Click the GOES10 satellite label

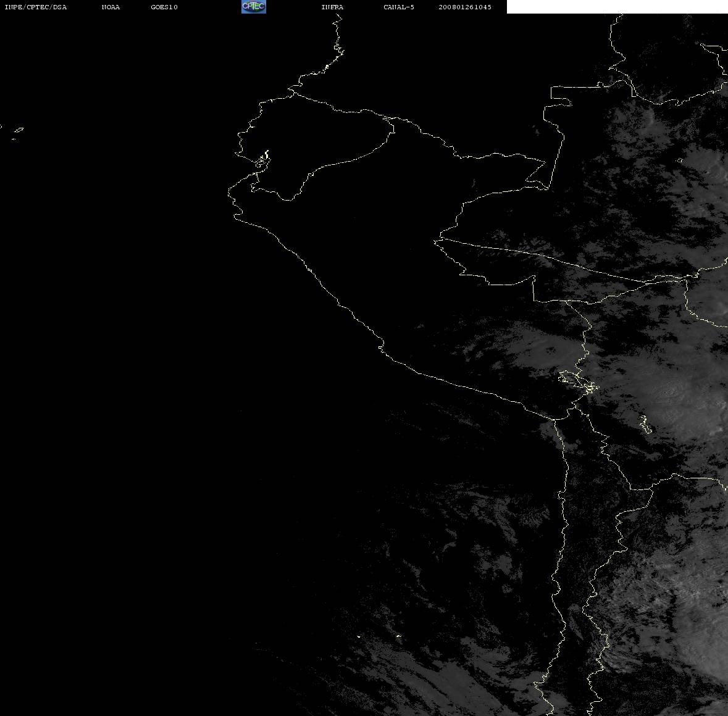164,7
